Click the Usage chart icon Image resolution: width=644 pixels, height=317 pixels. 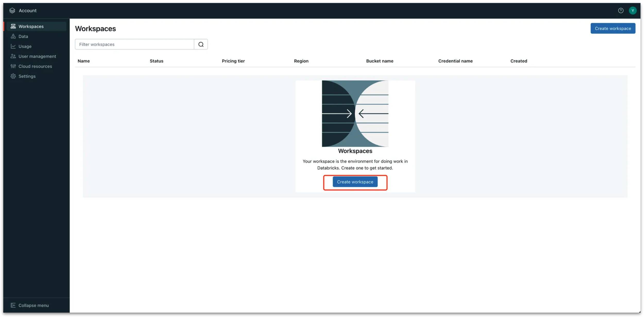click(x=13, y=46)
